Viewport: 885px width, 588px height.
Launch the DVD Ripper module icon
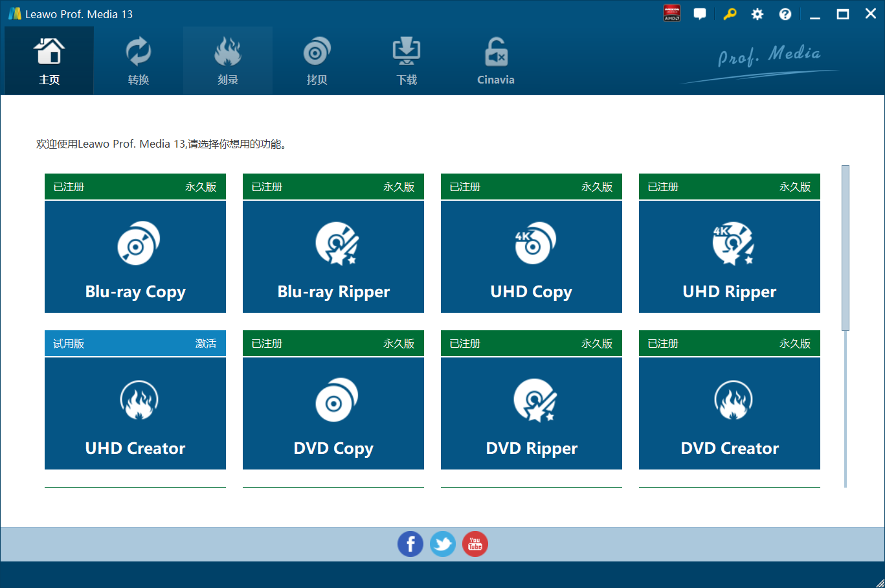point(535,400)
